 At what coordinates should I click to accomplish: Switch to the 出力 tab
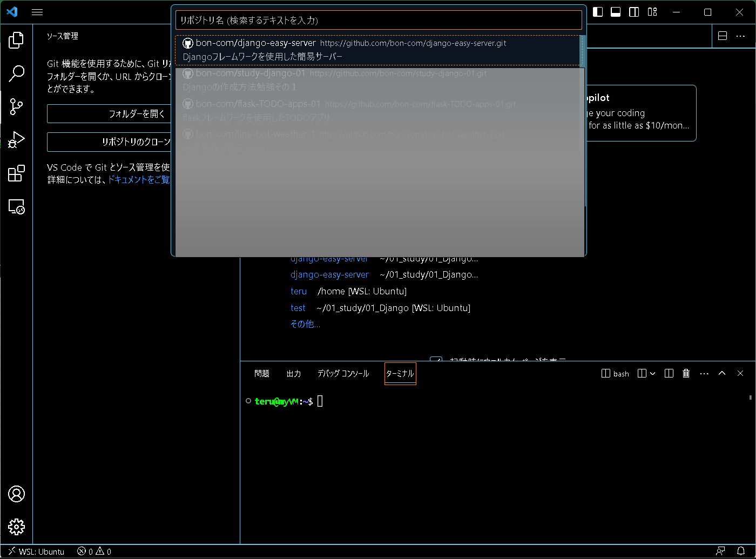(294, 374)
